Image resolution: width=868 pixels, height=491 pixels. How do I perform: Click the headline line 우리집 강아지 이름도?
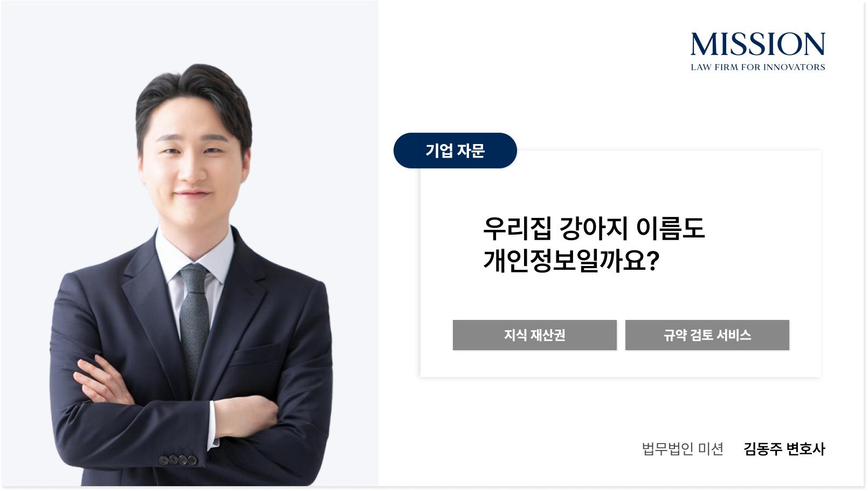[x=594, y=228]
